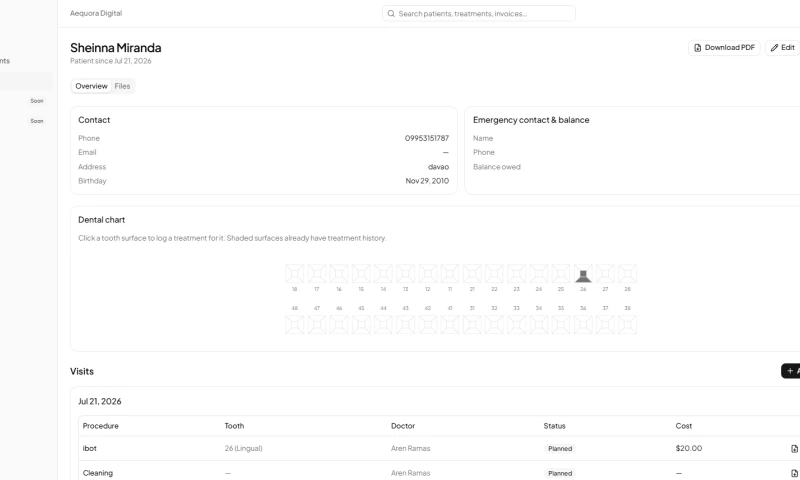Viewport: 800px width, 480px height.
Task: Select tooth 38 in the lower row
Action: point(628,324)
